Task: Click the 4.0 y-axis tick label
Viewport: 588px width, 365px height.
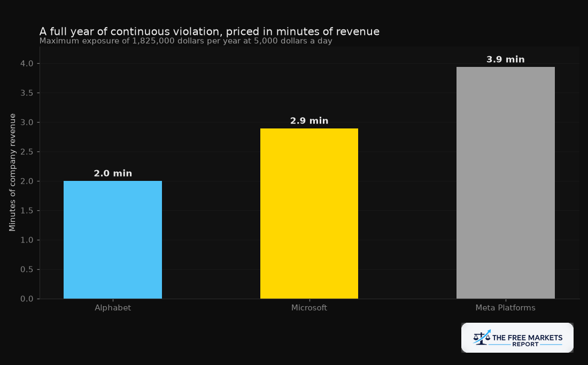Action: pos(27,64)
